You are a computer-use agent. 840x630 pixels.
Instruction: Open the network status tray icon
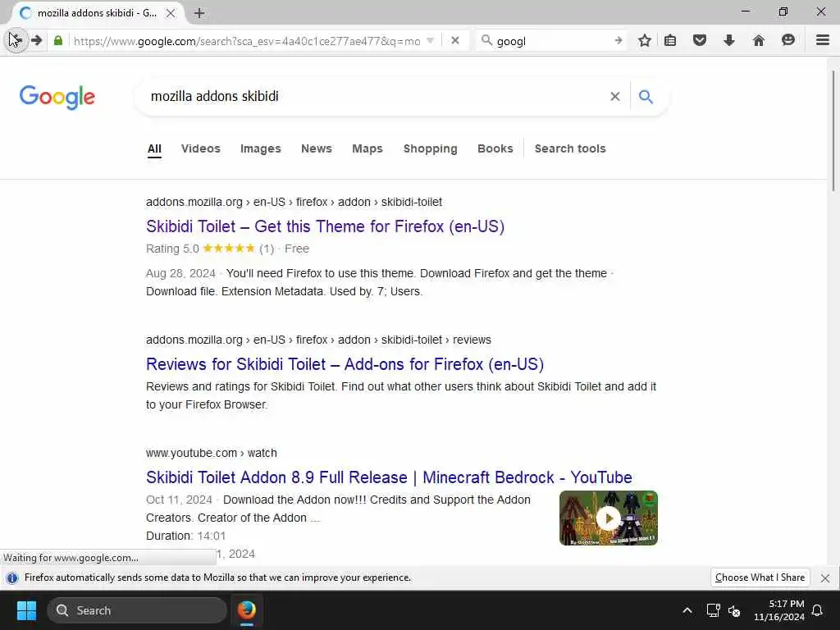pyautogui.click(x=713, y=610)
